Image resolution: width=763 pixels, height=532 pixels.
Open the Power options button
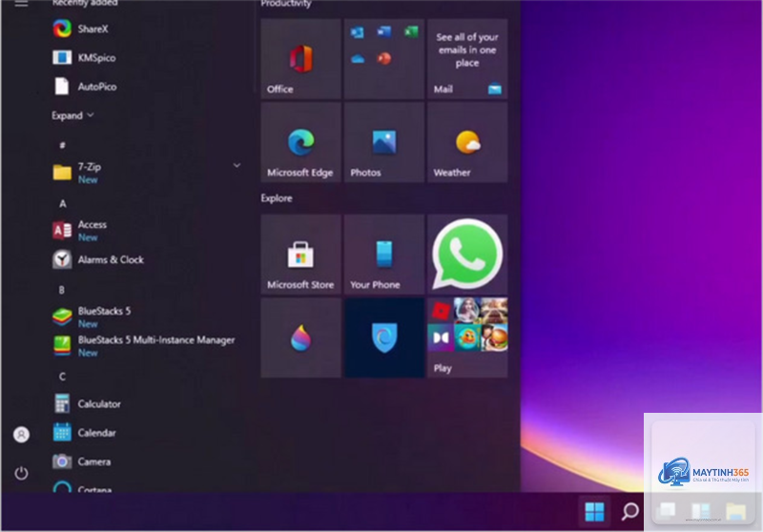coord(21,473)
